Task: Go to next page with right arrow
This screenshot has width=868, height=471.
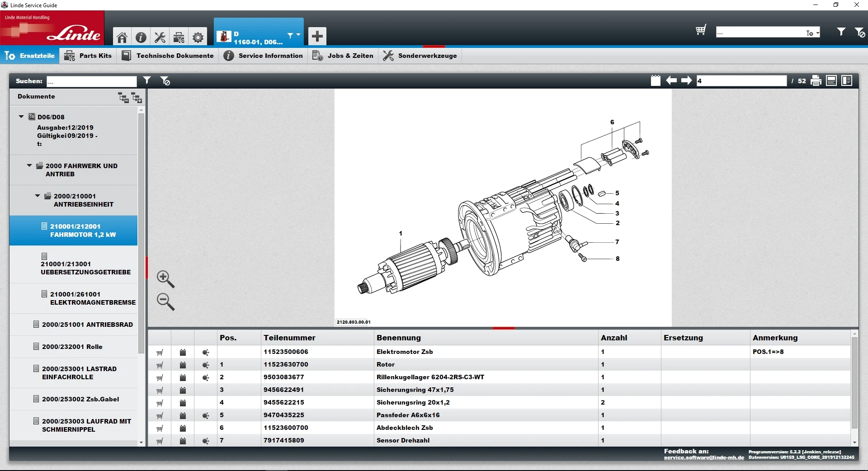Action: 687,80
